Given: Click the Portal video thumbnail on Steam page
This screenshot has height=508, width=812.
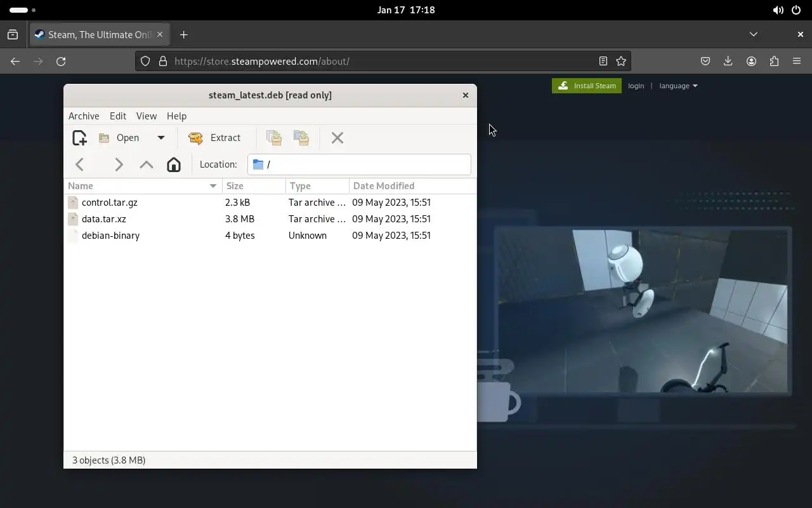Looking at the screenshot, I should (642, 311).
